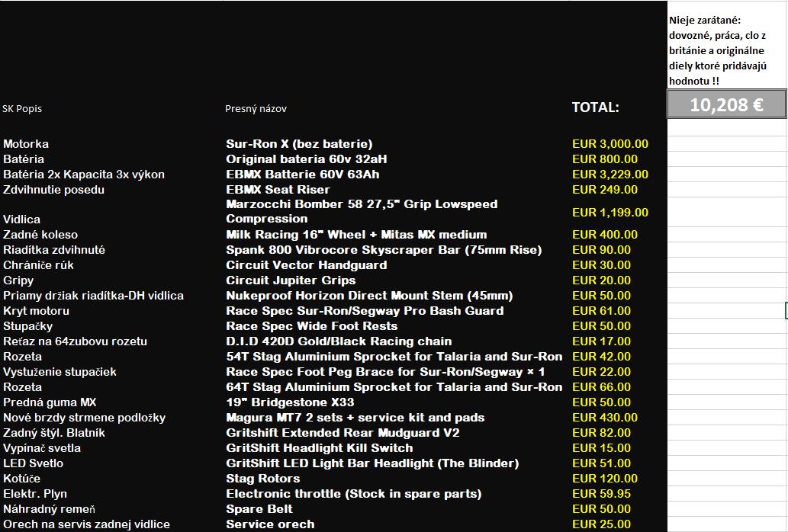The height and width of the screenshot is (532, 788).
Task: Click the price EUR 249.00
Action: pos(605,190)
